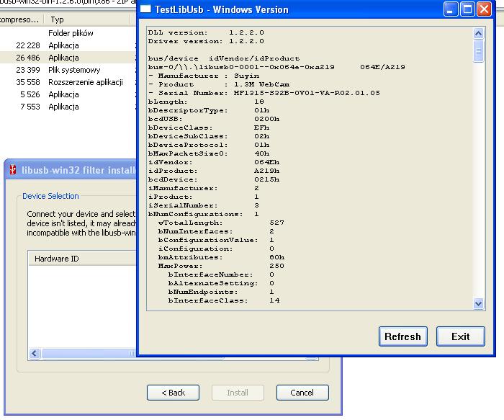Click the bDeviceClass EFh line
The image size is (504, 420).
[x=209, y=128]
